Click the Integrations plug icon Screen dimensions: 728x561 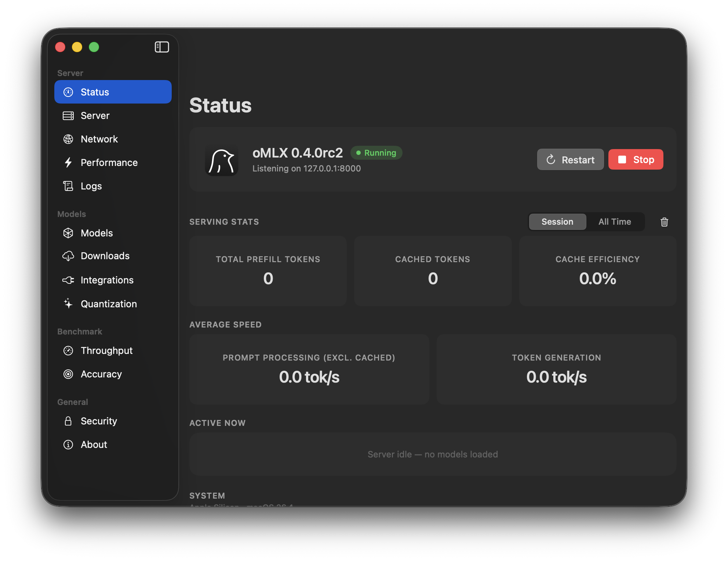[x=68, y=280]
